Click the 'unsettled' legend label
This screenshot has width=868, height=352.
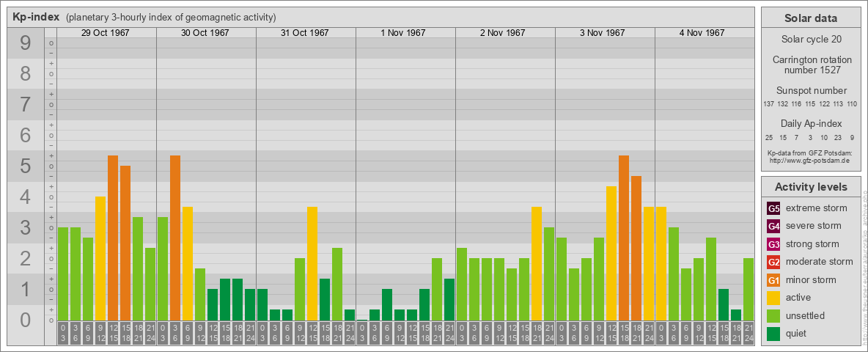pyautogui.click(x=806, y=315)
